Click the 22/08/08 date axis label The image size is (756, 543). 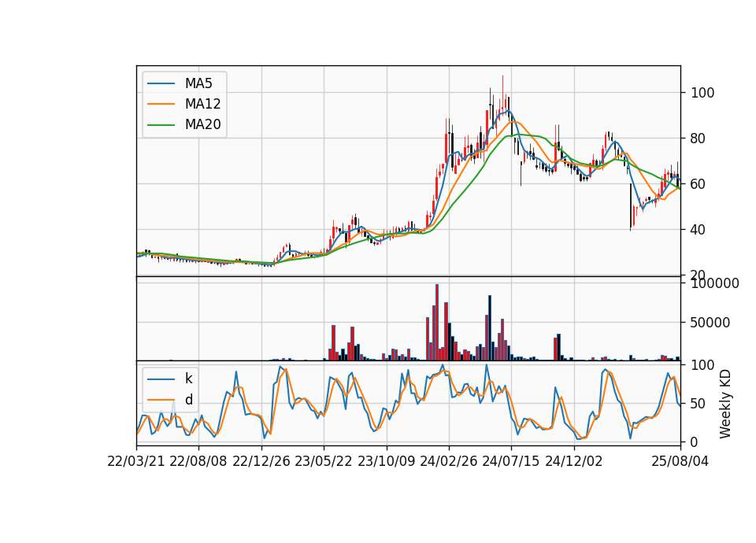[x=198, y=461]
